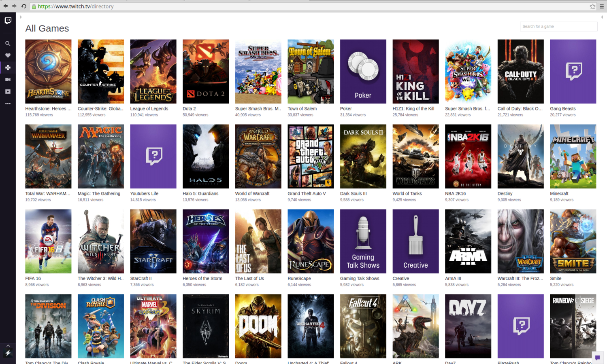
Task: Open Heroes of the Storm cover
Action: 206,241
